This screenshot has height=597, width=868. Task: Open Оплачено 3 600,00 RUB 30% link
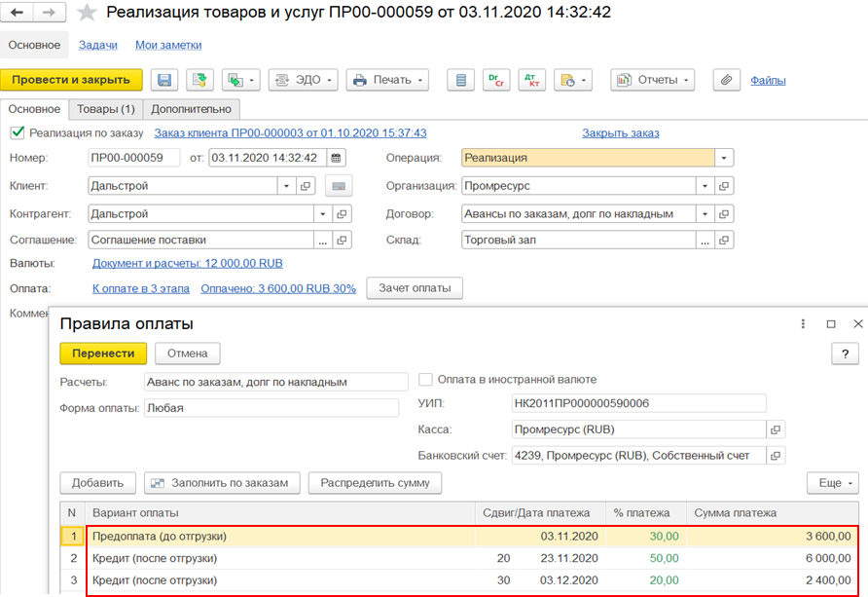click(278, 289)
